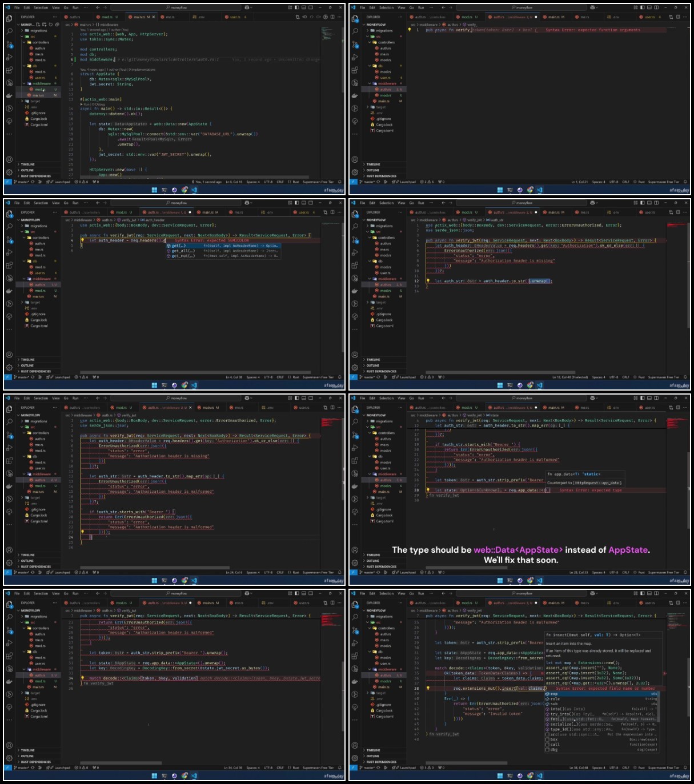The height and width of the screenshot is (784, 694).
Task: Click Explorer icon in the subtitled window
Action: 355,409
